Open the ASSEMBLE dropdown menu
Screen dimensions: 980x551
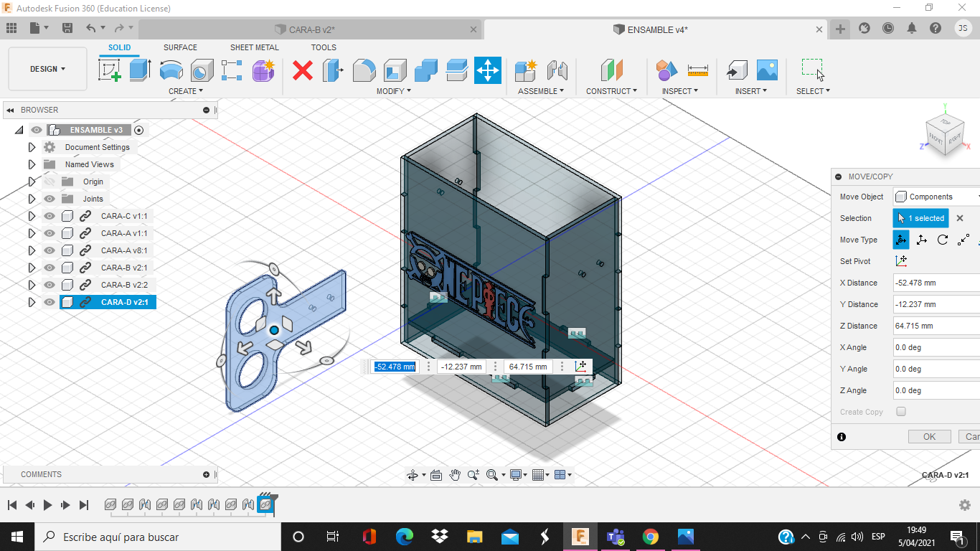click(541, 91)
